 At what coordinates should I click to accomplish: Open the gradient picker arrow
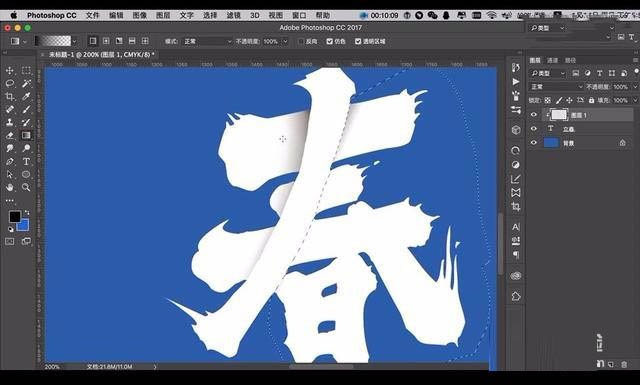pyautogui.click(x=74, y=41)
